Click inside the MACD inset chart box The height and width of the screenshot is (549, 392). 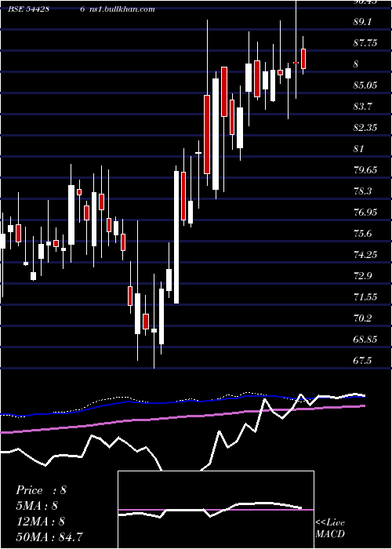tap(216, 510)
